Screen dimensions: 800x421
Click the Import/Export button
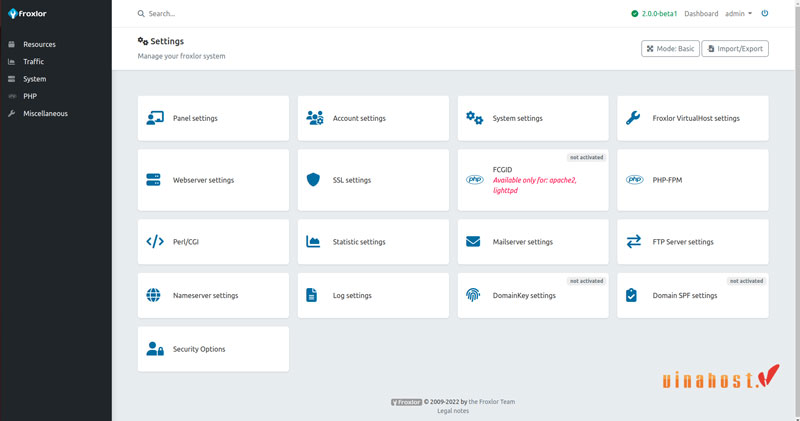pos(735,49)
